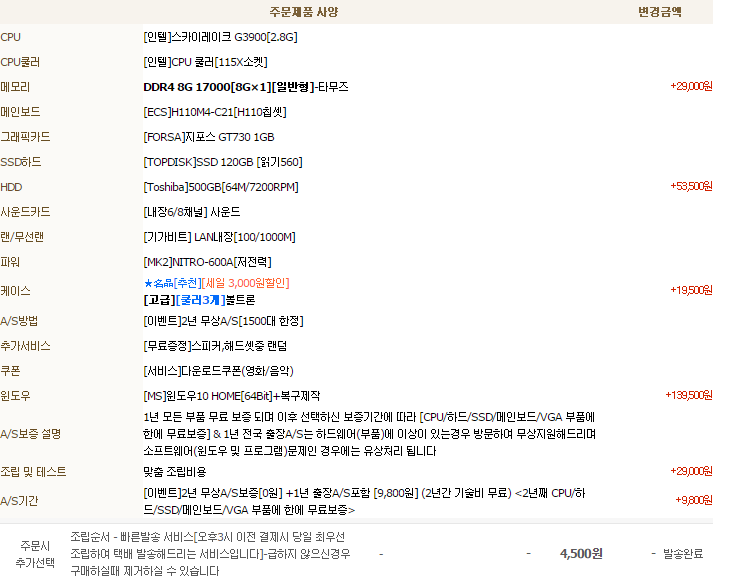Image resolution: width=729 pixels, height=581 pixels.
Task: Click the '4,500원' additional option price
Action: [x=581, y=554]
